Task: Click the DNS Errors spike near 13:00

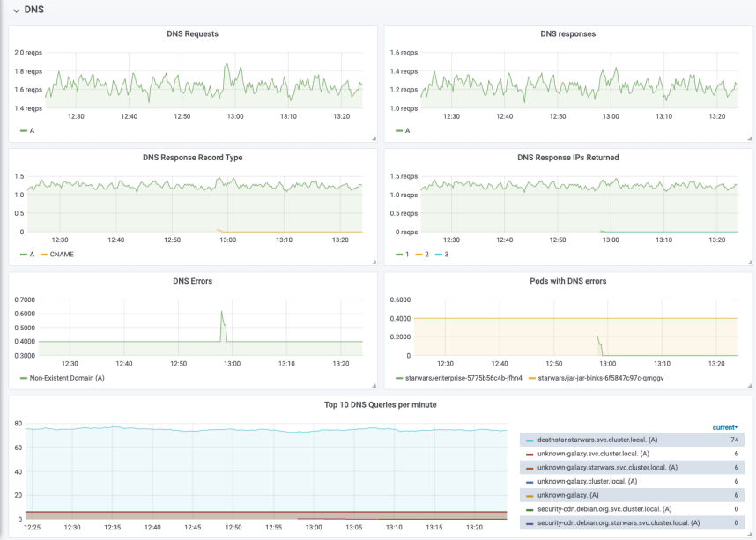Action: tap(222, 313)
